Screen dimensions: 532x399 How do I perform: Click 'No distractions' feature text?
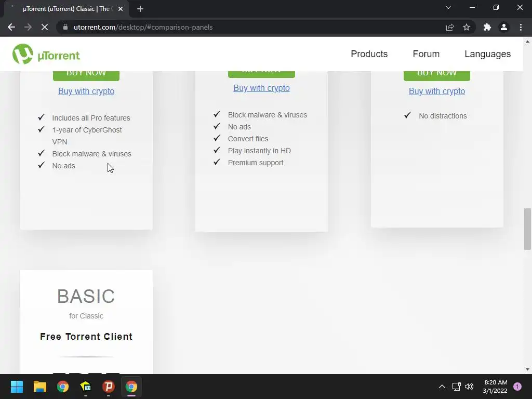443,116
